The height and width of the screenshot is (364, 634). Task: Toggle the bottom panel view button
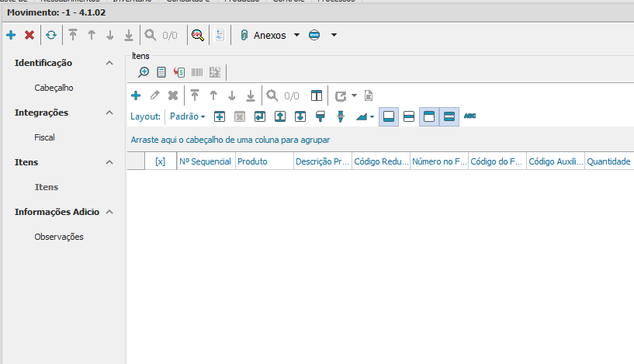click(x=389, y=116)
